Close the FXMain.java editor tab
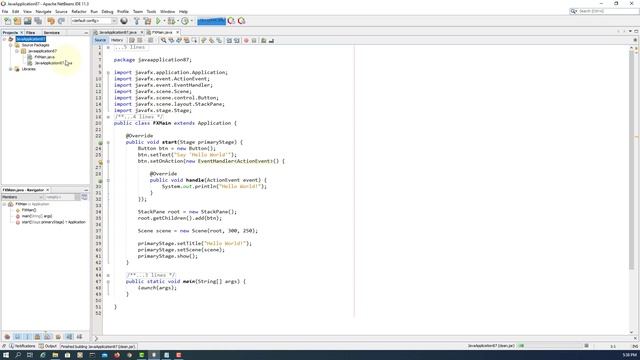The height and width of the screenshot is (360, 640). pyautogui.click(x=177, y=32)
